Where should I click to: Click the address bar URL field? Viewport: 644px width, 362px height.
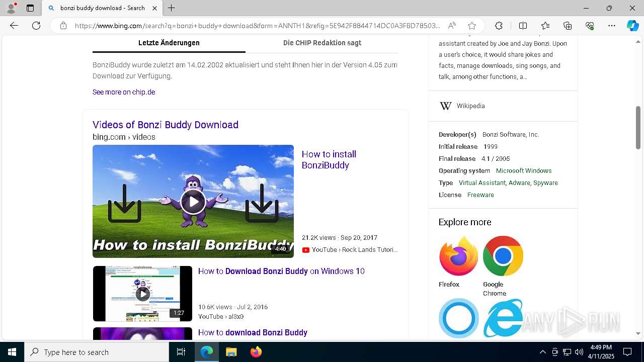[x=257, y=26]
